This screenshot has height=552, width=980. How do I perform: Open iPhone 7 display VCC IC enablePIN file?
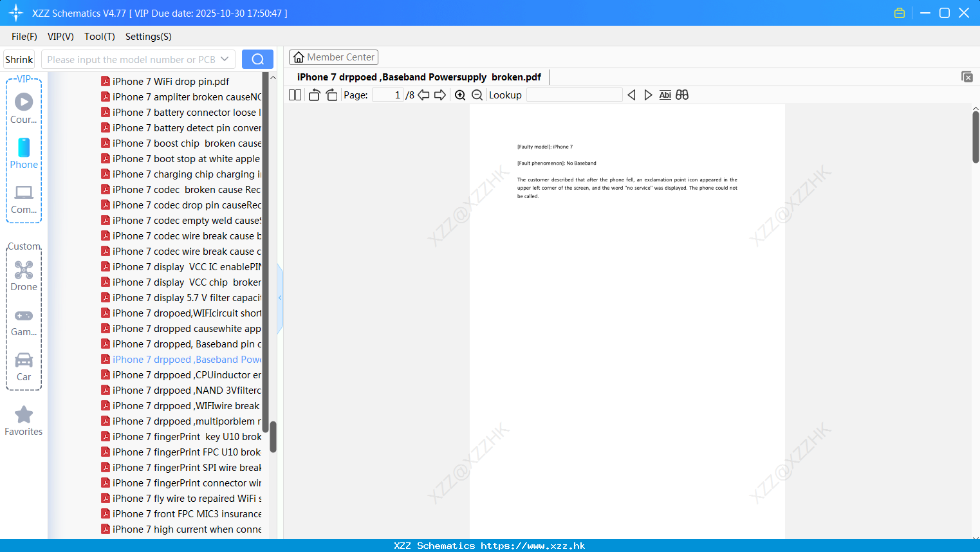(181, 266)
